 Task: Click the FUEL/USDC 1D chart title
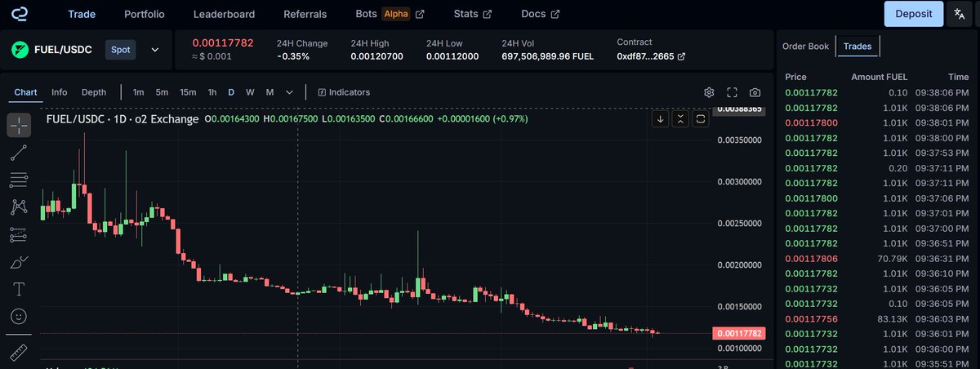[122, 119]
